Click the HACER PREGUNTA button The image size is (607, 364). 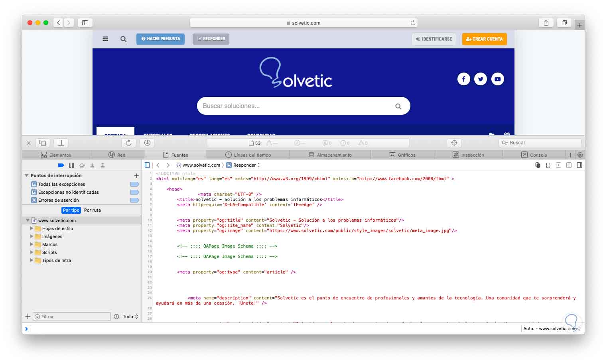(160, 39)
